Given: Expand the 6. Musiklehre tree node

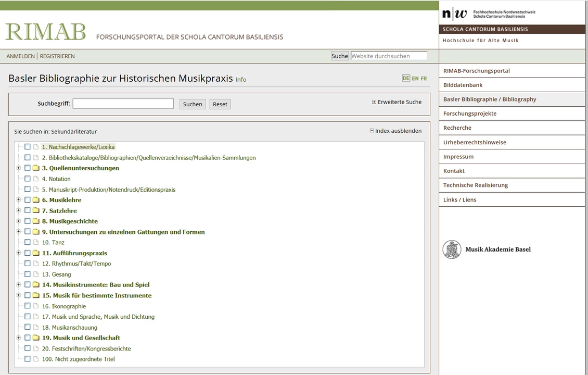Looking at the screenshot, I should (x=19, y=200).
